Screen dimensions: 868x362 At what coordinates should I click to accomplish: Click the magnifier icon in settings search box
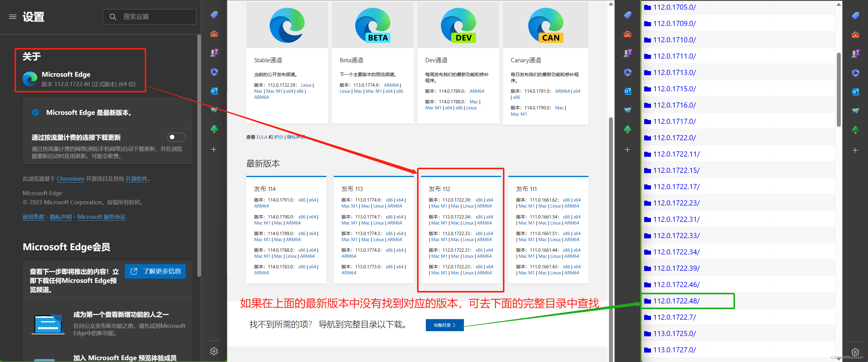pyautogui.click(x=113, y=17)
